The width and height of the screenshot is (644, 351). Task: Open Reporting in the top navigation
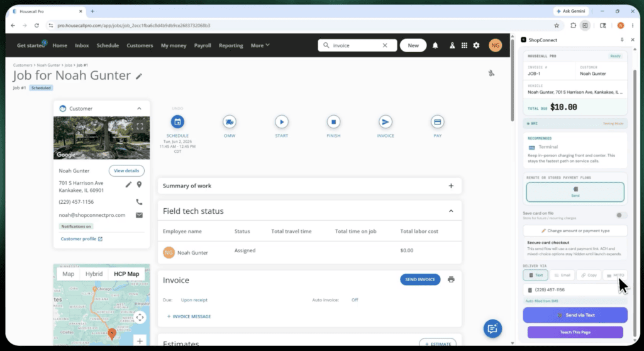click(231, 45)
